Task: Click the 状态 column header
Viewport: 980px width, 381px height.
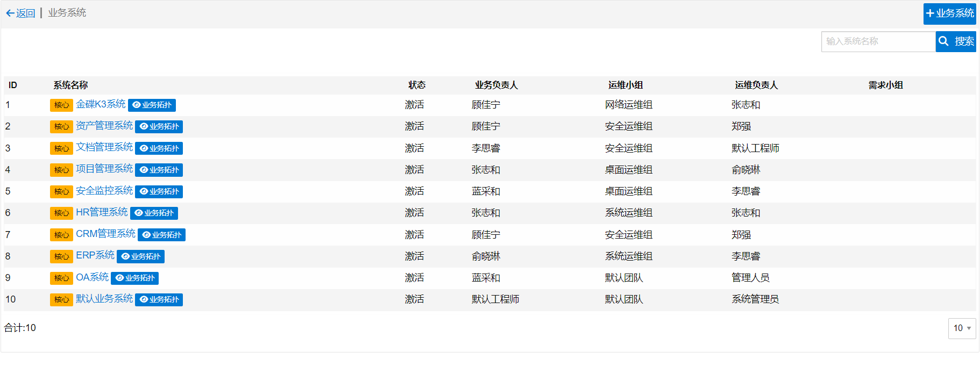Action: (x=417, y=85)
